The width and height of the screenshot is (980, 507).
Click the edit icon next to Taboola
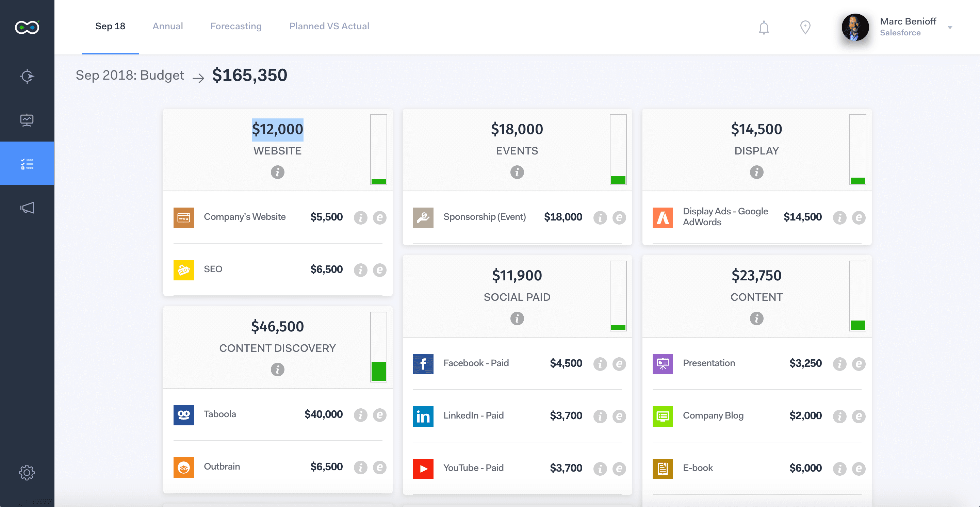(x=379, y=415)
